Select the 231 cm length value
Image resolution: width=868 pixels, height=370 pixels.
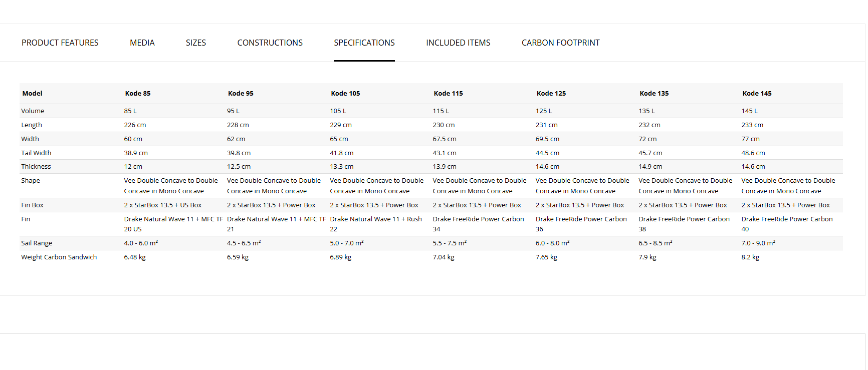(546, 125)
